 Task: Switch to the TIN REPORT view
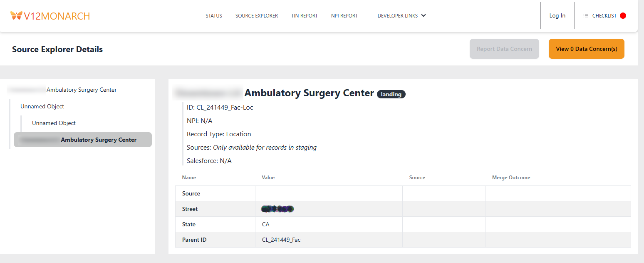tap(304, 15)
